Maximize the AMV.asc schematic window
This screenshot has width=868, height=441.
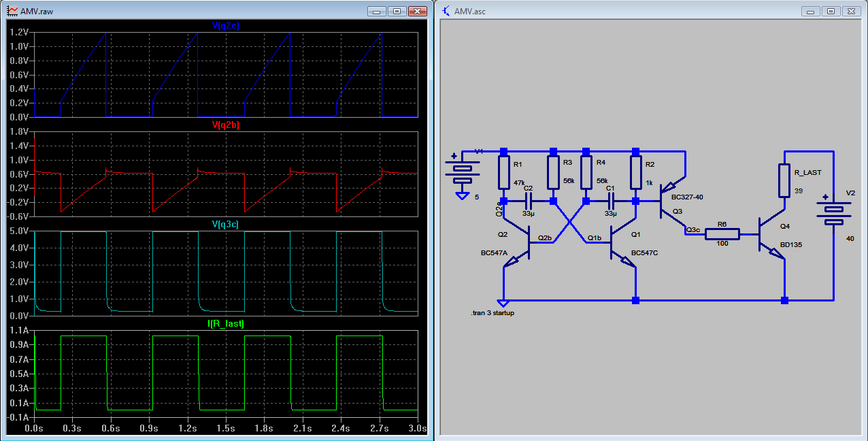pyautogui.click(x=831, y=11)
